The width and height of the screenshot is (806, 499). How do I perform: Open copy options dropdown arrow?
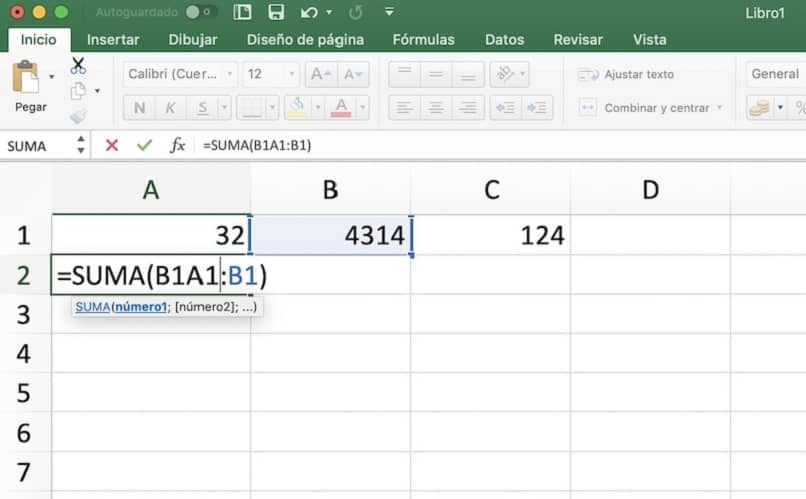click(x=97, y=91)
